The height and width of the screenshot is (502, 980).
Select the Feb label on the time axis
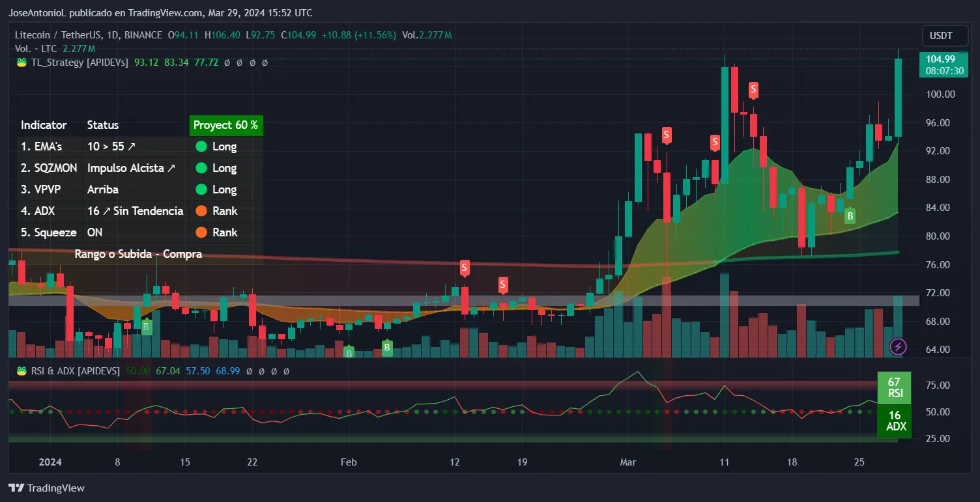coord(349,462)
